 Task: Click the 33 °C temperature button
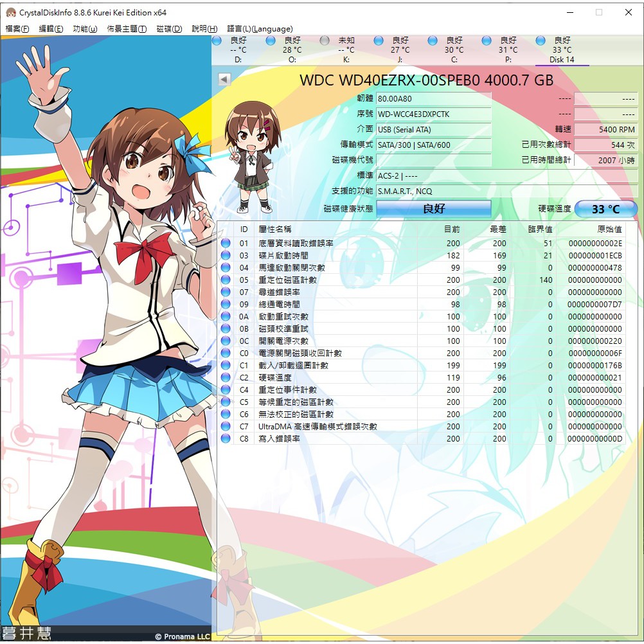click(x=605, y=209)
